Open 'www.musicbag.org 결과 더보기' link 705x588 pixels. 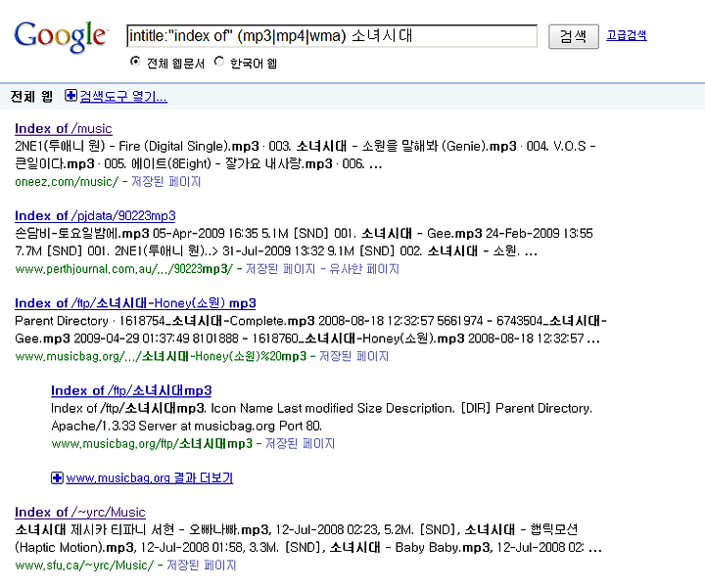click(x=150, y=478)
